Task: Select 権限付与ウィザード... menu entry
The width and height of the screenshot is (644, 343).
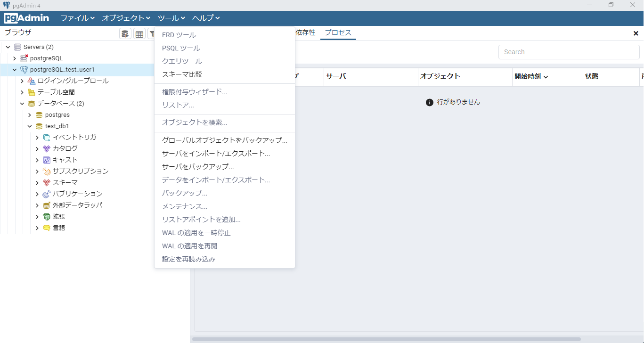Action: click(x=225, y=92)
